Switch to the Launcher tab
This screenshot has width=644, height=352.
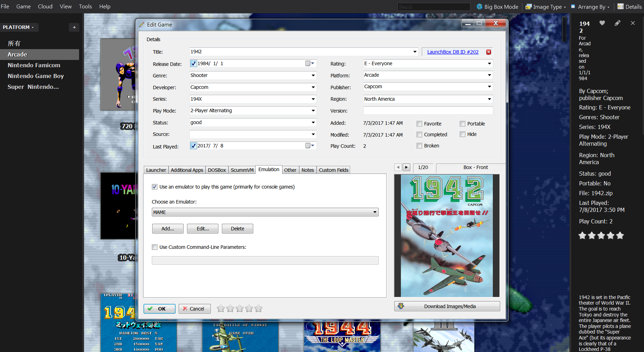(156, 170)
